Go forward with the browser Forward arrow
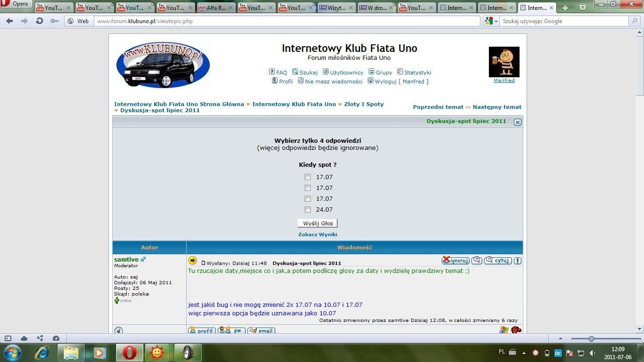644x362 pixels. 25,21
